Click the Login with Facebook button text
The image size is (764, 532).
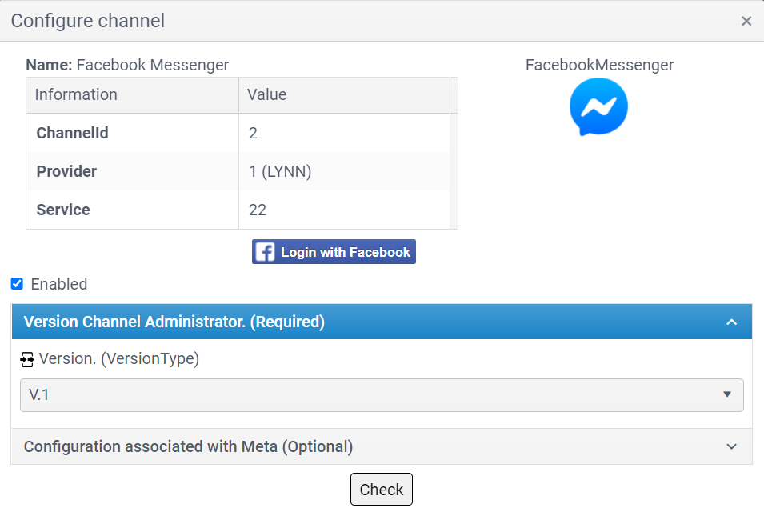click(345, 252)
